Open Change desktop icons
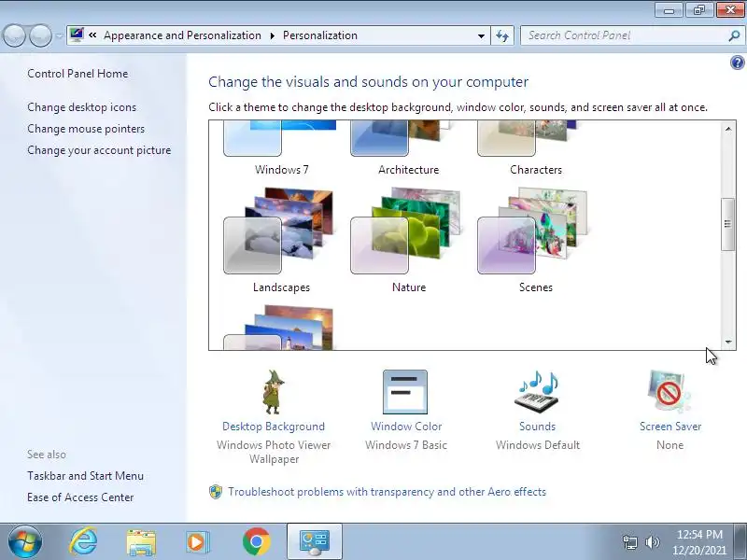The width and height of the screenshot is (747, 560). 81,107
